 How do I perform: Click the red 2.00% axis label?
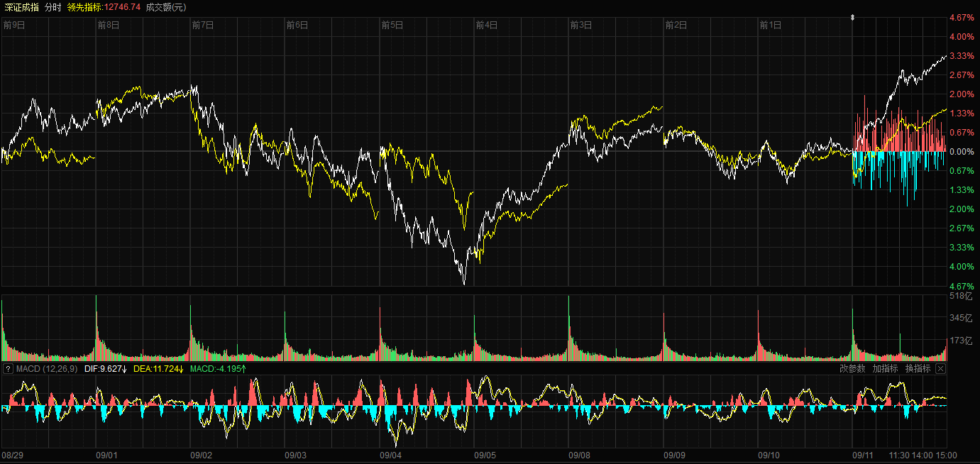pos(962,94)
